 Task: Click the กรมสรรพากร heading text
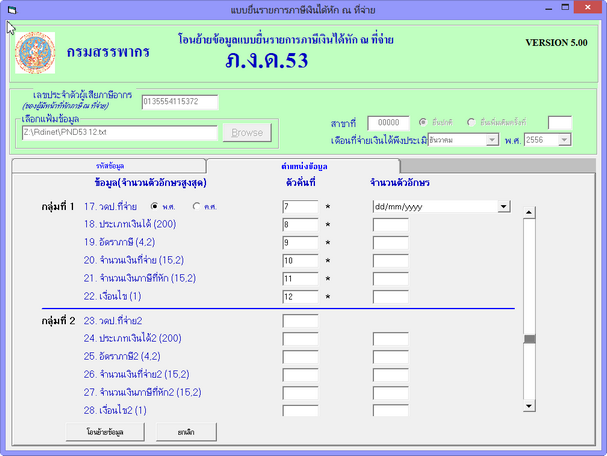[108, 51]
